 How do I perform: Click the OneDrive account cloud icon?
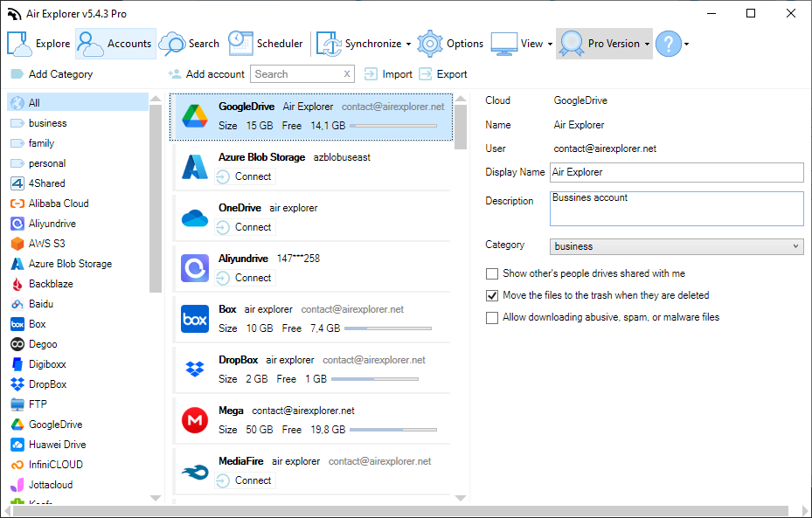195,218
